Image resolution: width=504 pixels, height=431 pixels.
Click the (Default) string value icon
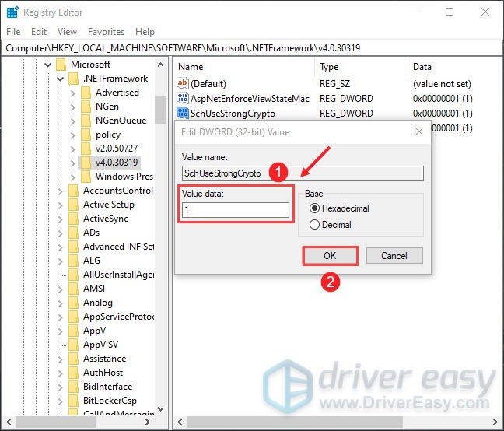tap(183, 83)
